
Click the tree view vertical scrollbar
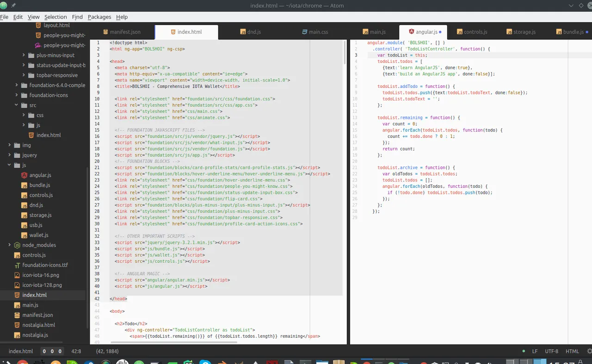[88, 247]
